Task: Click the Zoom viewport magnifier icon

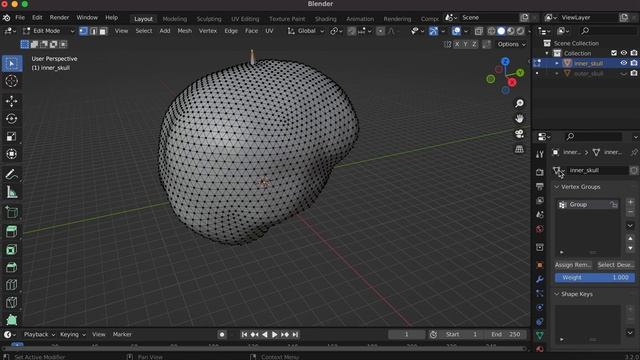Action: (519, 103)
